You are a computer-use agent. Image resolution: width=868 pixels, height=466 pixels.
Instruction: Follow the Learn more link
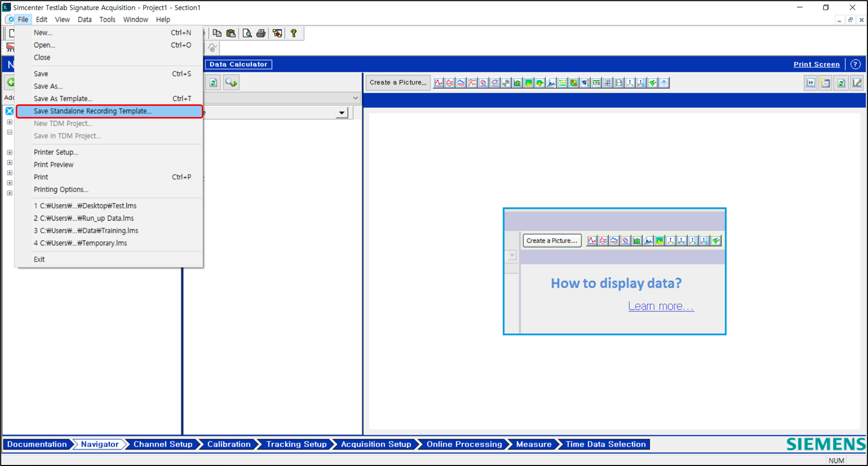(661, 306)
